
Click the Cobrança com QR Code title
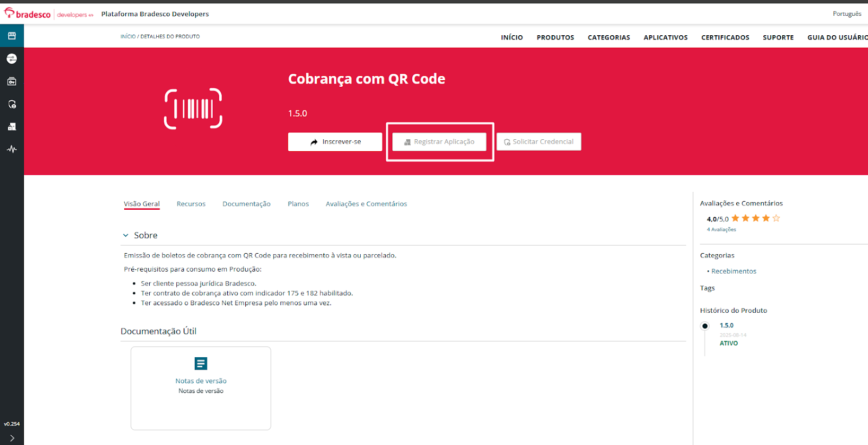click(x=366, y=79)
